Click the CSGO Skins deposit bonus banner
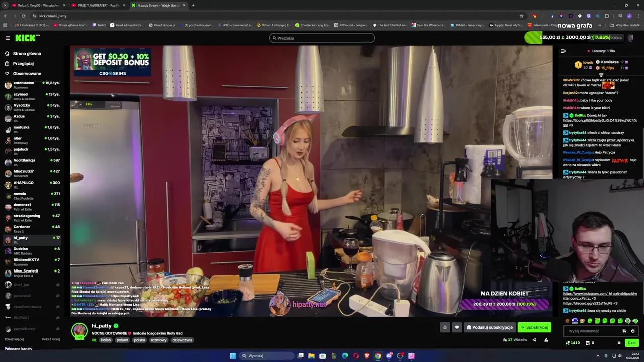The image size is (644, 362). pyautogui.click(x=112, y=62)
